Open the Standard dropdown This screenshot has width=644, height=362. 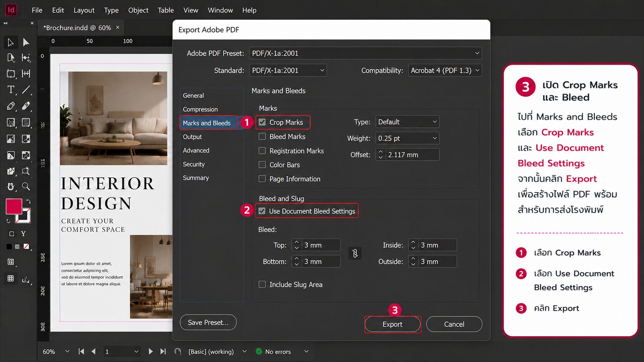pos(288,70)
